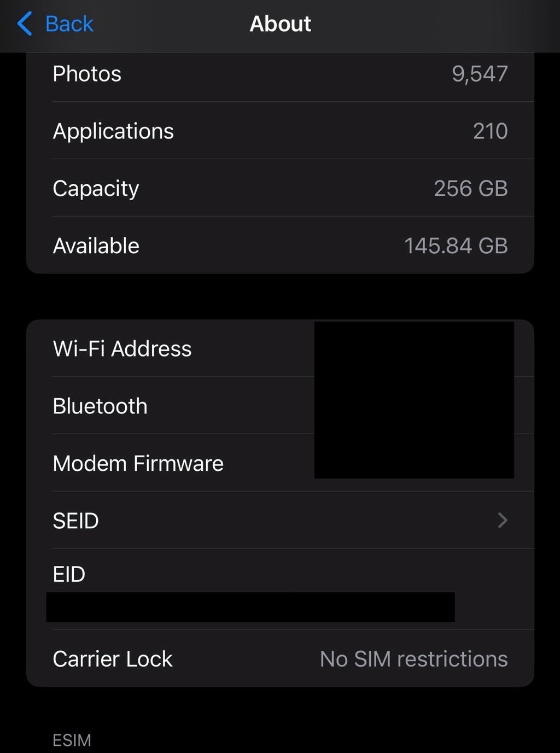Select the Bluetooth address row

[100, 406]
